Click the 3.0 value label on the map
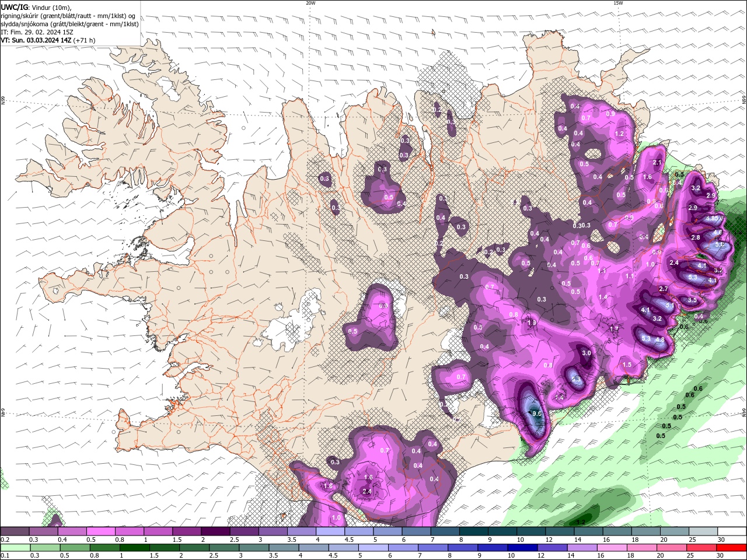The height and width of the screenshot is (560, 747). 587,353
